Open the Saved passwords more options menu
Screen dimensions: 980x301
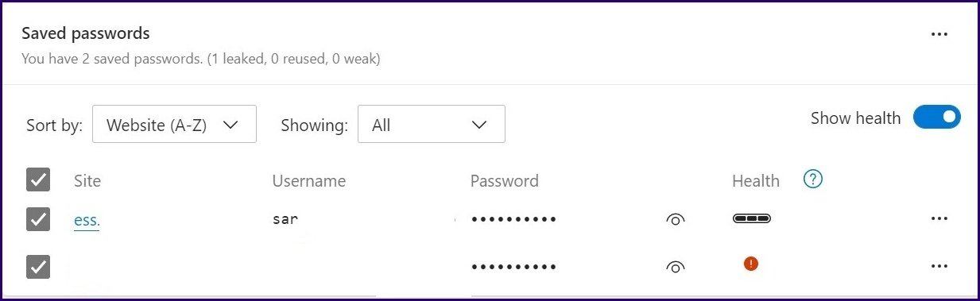pyautogui.click(x=939, y=34)
